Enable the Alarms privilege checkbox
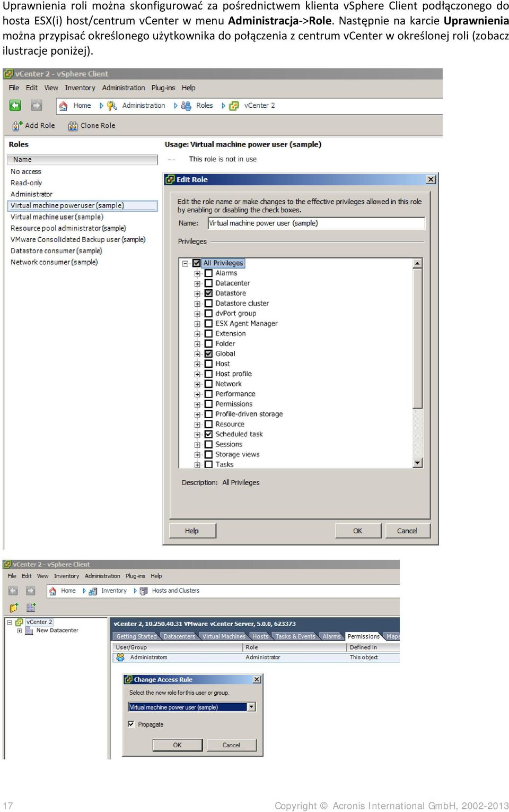The width and height of the screenshot is (509, 812). coord(208,273)
